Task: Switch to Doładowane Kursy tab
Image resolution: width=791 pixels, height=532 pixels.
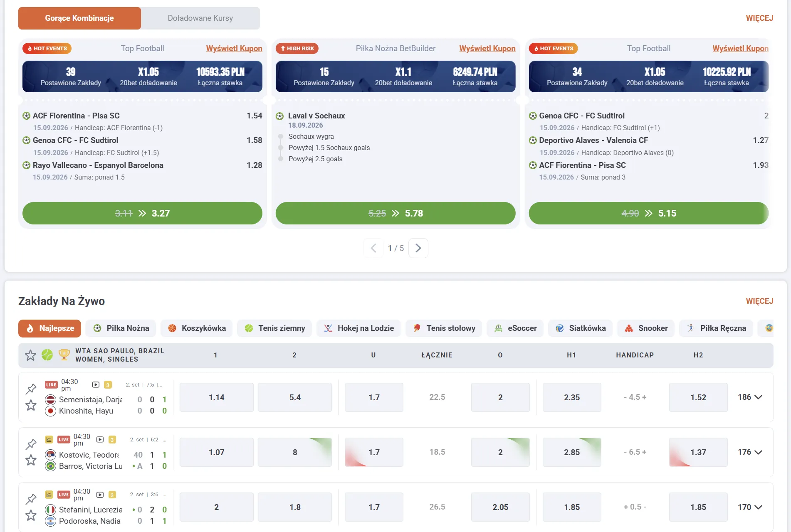Action: click(200, 18)
